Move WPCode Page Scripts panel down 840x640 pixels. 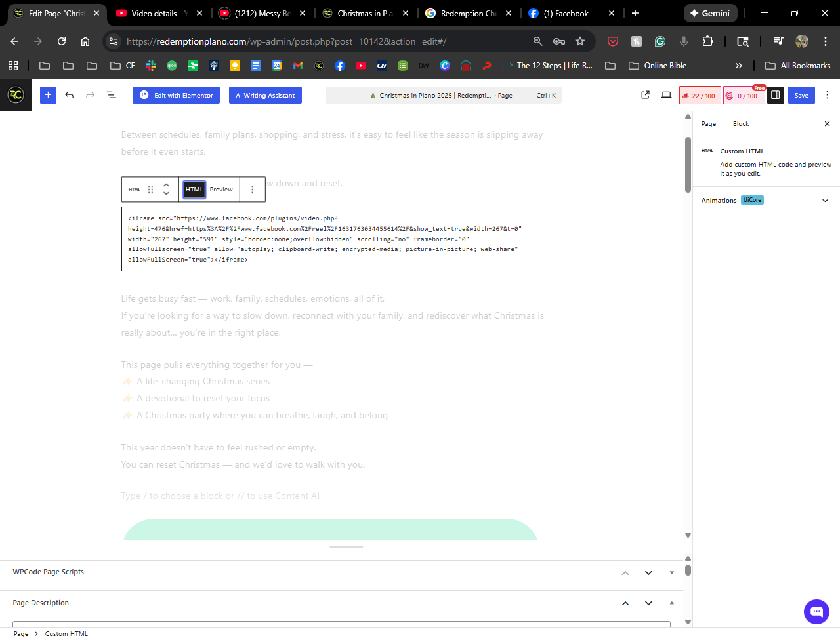(648, 572)
